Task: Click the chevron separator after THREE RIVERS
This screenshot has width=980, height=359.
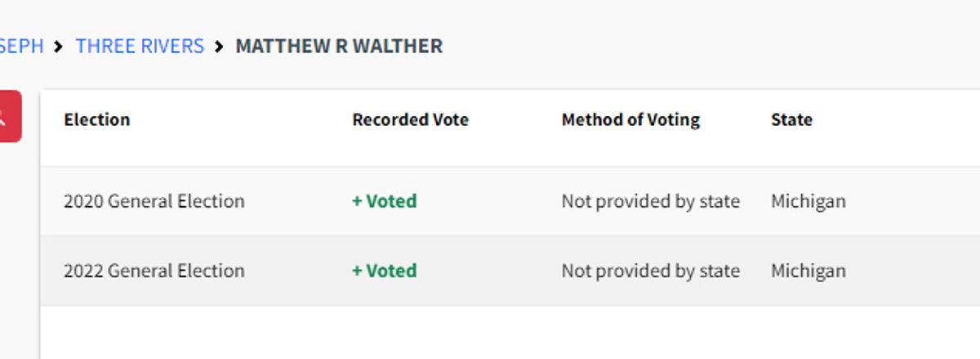Action: point(219,47)
